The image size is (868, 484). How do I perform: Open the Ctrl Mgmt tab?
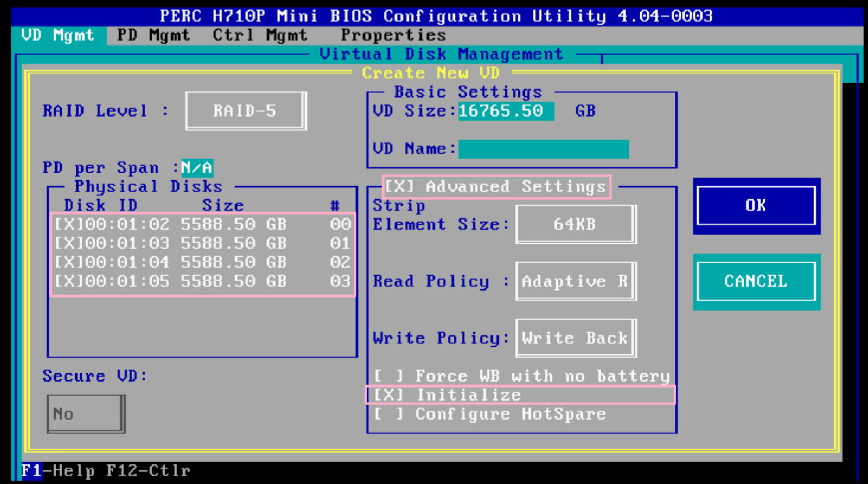pyautogui.click(x=260, y=35)
